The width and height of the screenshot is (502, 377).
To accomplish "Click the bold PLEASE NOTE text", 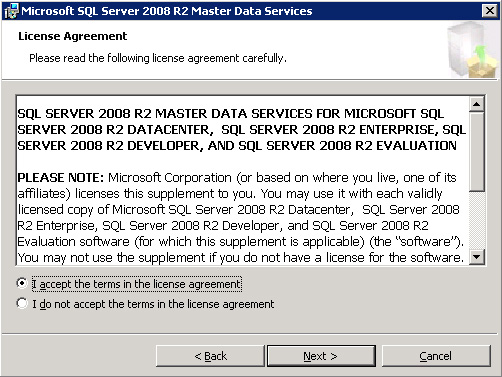I will pos(61,178).
